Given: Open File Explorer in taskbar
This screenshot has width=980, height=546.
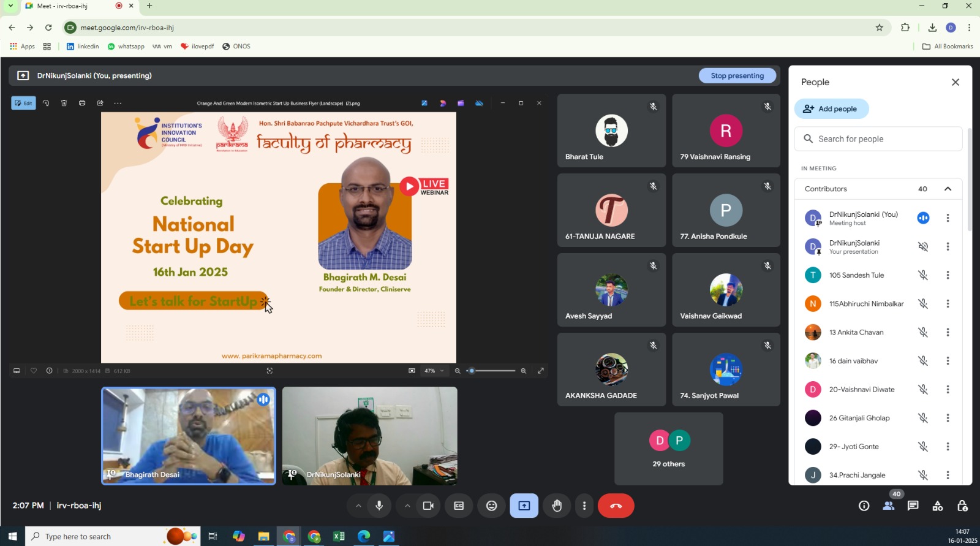Looking at the screenshot, I should [x=263, y=536].
